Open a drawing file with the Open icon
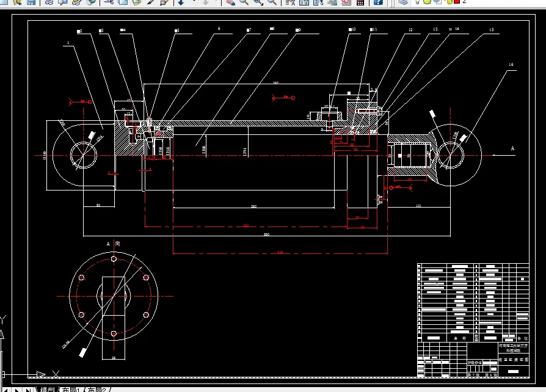The width and height of the screenshot is (546, 392). [18, 2]
